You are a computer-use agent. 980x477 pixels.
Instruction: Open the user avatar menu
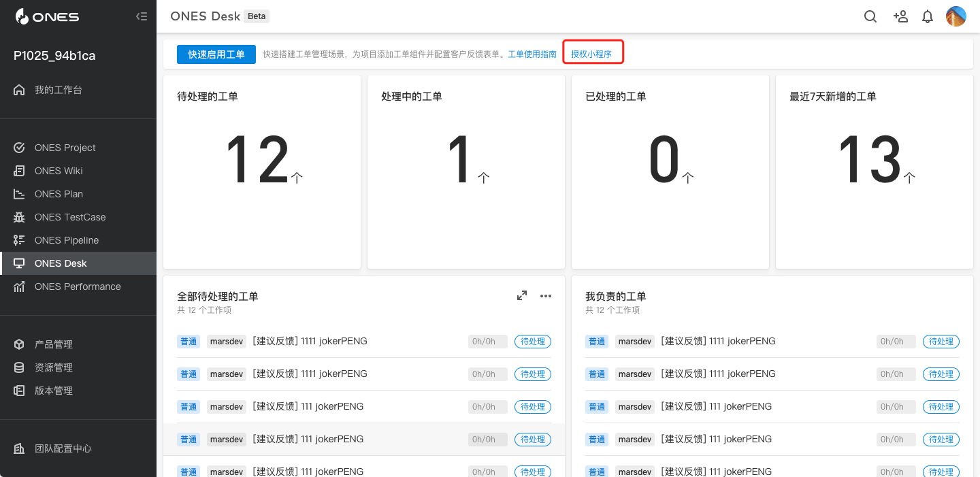coord(956,16)
